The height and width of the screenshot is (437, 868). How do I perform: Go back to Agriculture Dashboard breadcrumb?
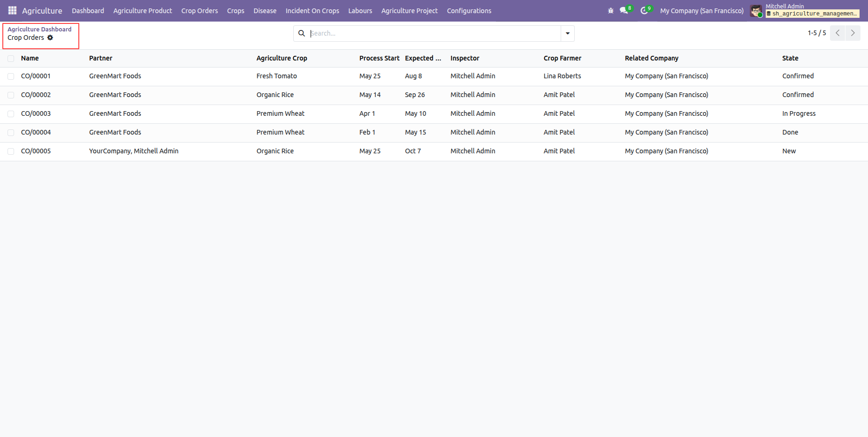39,29
